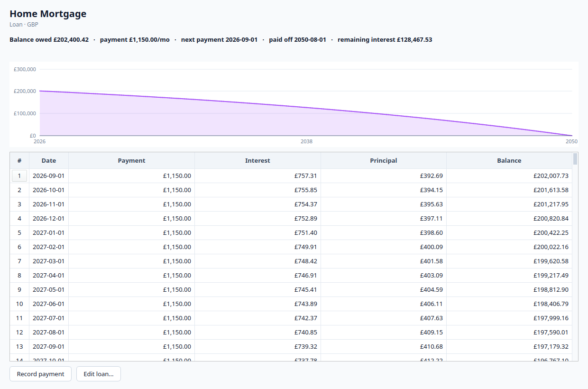The width and height of the screenshot is (588, 389).
Task: Click the Balance column header
Action: point(509,160)
